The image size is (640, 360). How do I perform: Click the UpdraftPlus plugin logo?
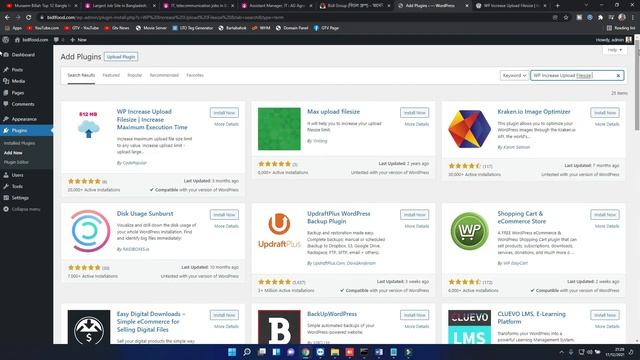point(279,231)
